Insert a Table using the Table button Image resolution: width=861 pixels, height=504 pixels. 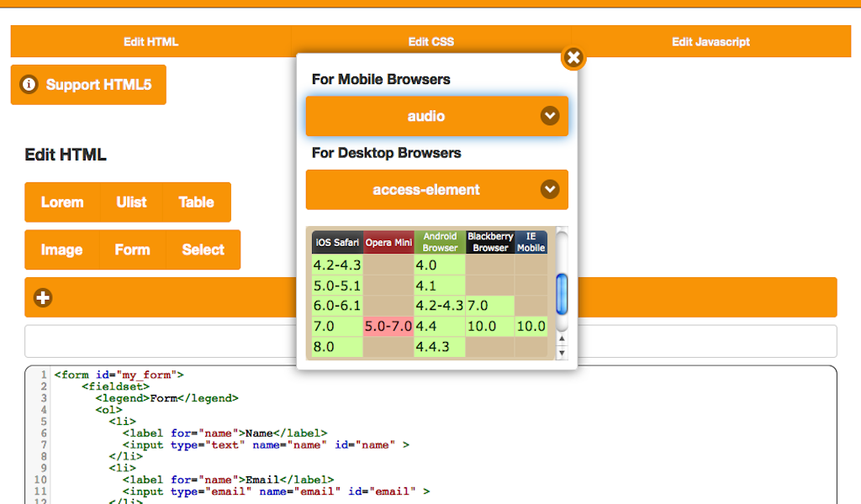(196, 202)
